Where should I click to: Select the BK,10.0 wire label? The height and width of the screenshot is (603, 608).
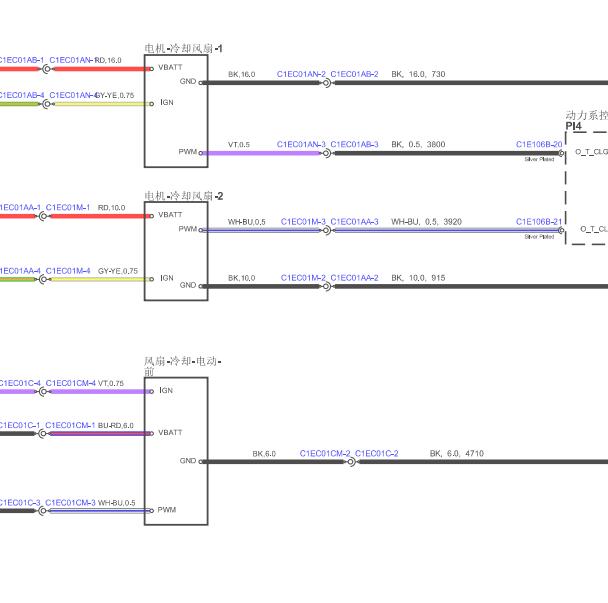(242, 278)
